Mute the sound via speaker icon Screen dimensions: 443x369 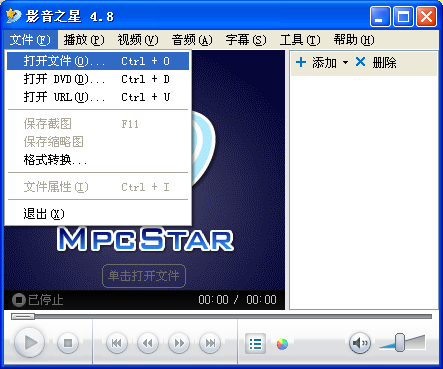pyautogui.click(x=360, y=343)
